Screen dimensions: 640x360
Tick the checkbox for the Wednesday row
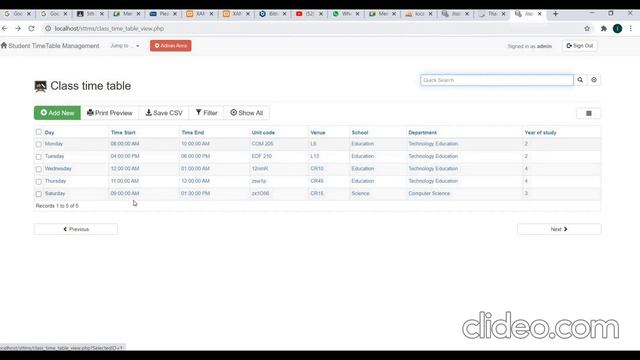tap(38, 169)
